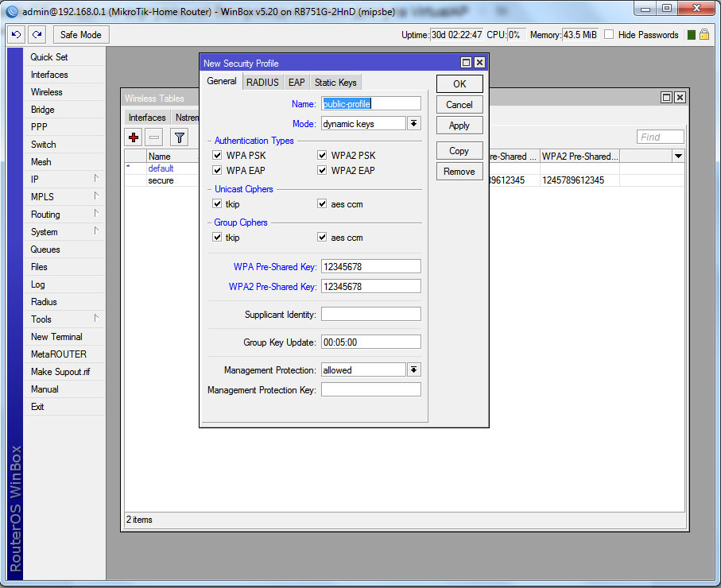Click the red plus add icon

134,137
